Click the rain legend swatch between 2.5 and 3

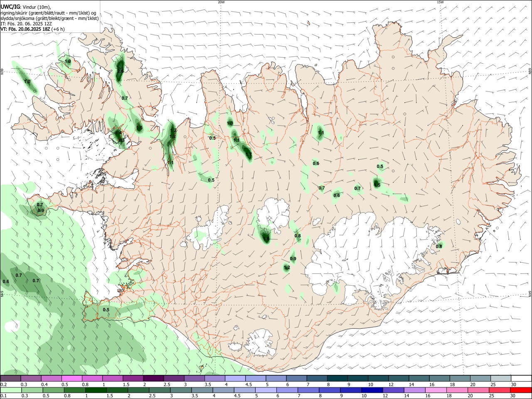coord(159,390)
